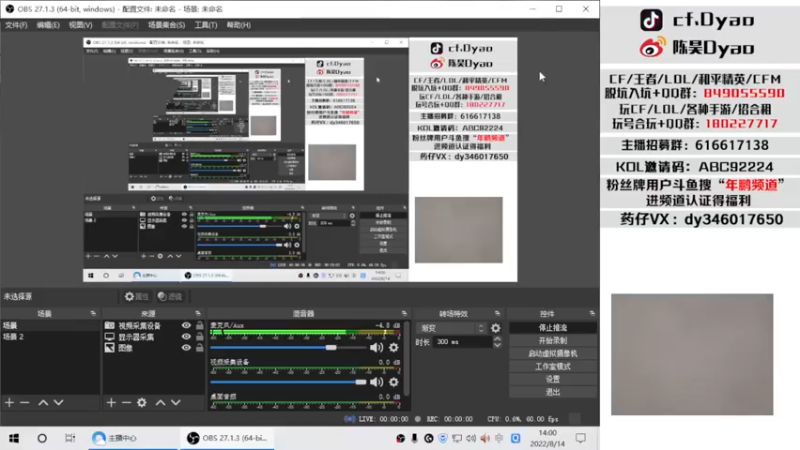Open notification center on taskbar
Screen dimensions: 800x450
pyautogui.click(x=581, y=438)
